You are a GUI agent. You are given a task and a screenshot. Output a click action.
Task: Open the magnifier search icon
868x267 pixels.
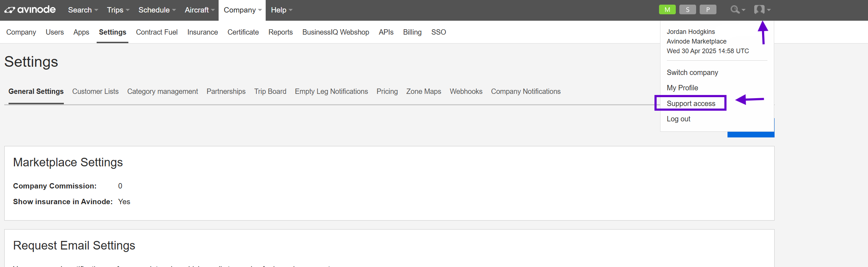(x=737, y=10)
